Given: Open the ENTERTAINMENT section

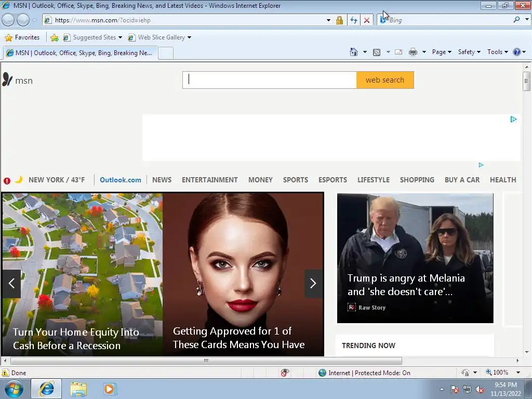Looking at the screenshot, I should [x=210, y=180].
